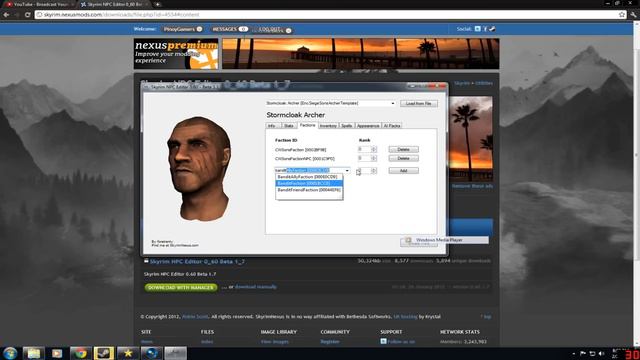Click the download manually link
Viewport: 640px width, 360px height.
pos(256,287)
